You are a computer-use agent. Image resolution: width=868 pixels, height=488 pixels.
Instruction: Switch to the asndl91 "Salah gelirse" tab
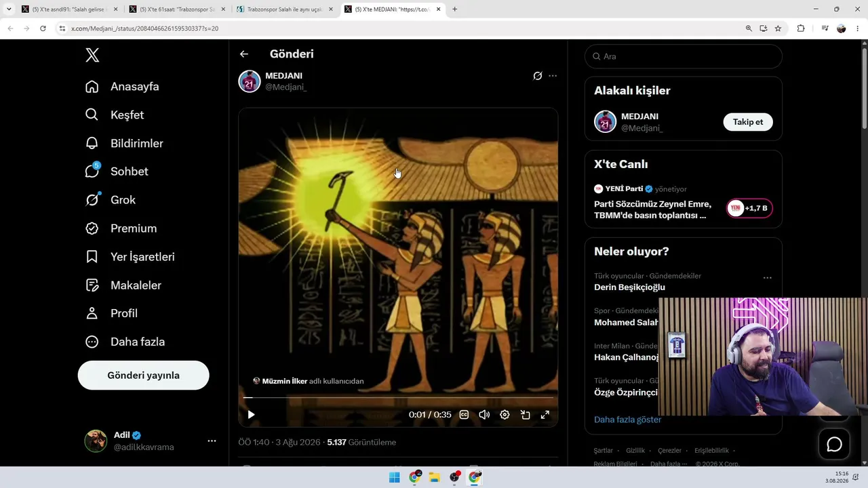(68, 9)
